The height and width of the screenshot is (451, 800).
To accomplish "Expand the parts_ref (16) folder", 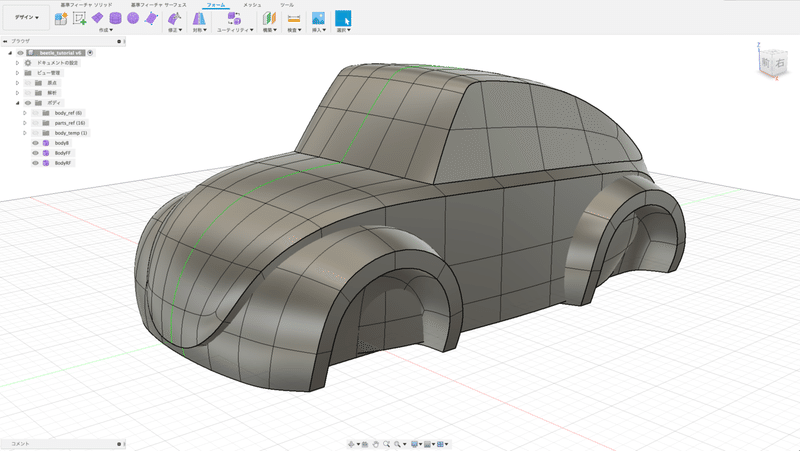I will pos(25,123).
